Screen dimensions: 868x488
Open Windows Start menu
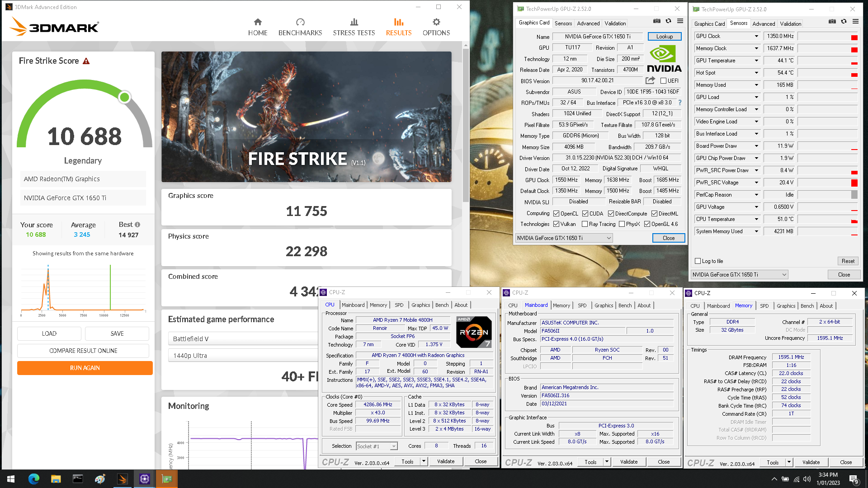(11, 479)
